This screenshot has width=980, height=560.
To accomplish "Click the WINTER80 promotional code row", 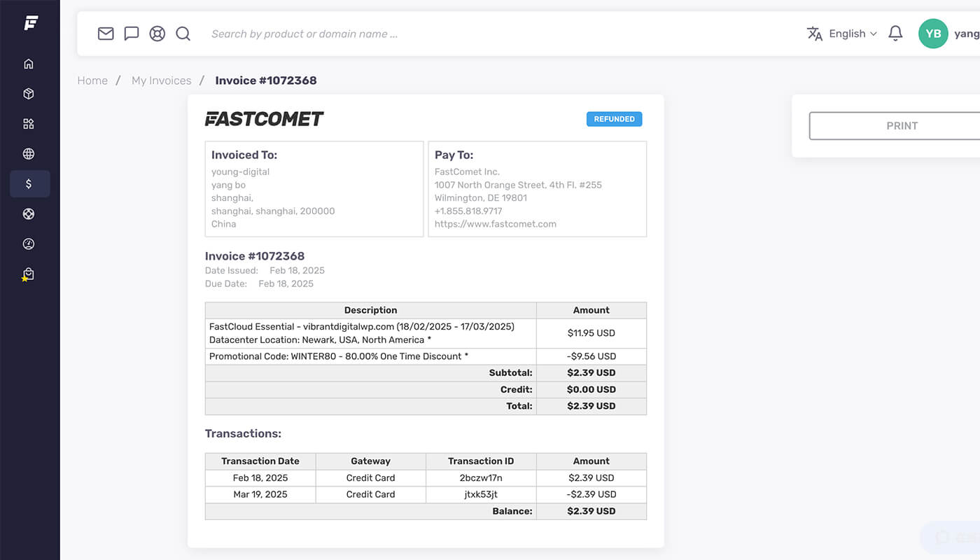I will pos(370,356).
